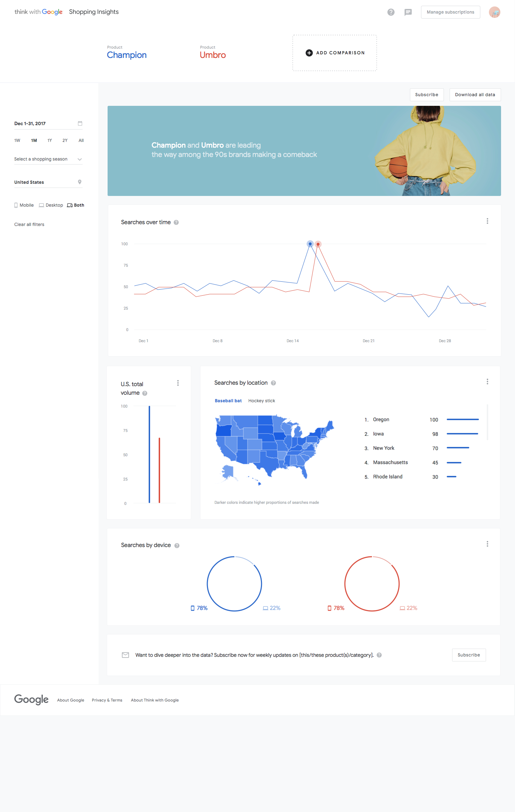Viewport: 515px width, 812px height.
Task: Open the United States location selector
Action: click(48, 182)
